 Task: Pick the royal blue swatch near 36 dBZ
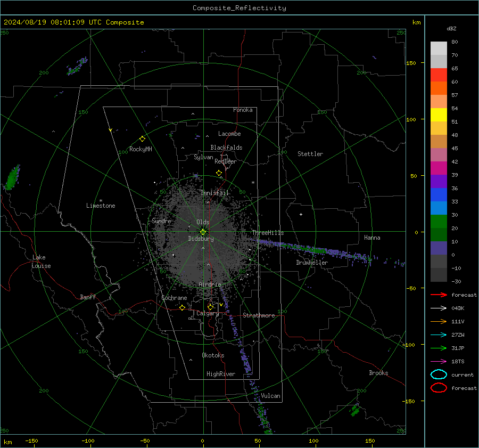439,195
